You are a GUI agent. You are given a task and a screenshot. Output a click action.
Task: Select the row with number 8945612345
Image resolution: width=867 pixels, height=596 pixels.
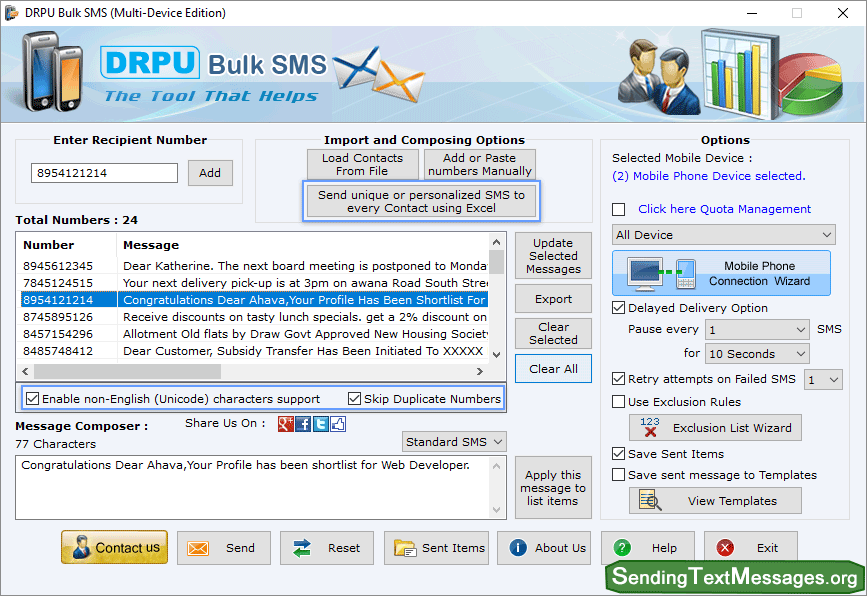coord(254,266)
